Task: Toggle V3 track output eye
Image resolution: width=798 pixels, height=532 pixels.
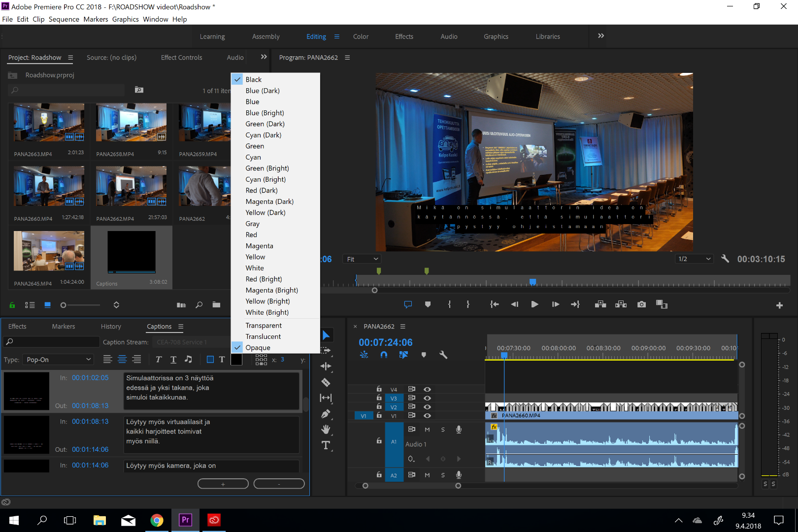Action: 427,398
